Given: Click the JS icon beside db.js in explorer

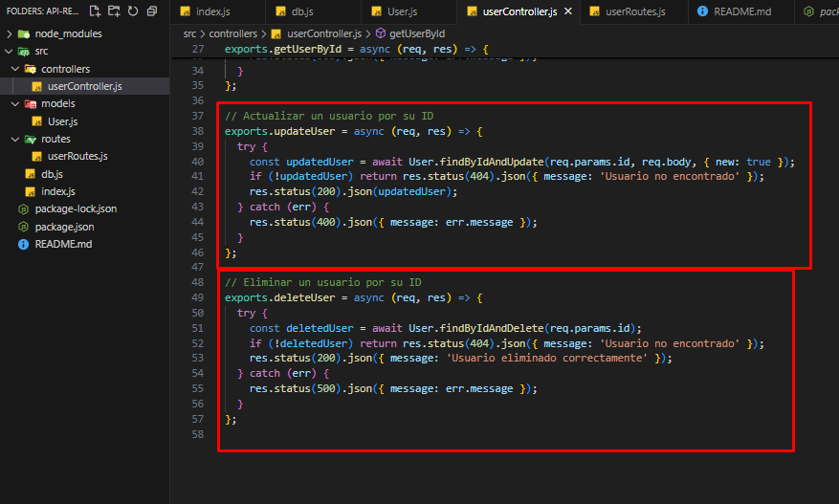Looking at the screenshot, I should pyautogui.click(x=31, y=174).
